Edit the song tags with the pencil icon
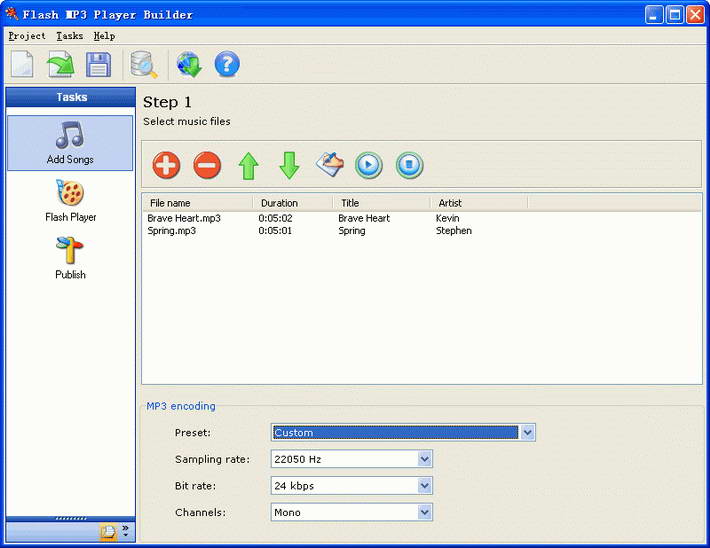This screenshot has height=548, width=710. pyautogui.click(x=330, y=164)
